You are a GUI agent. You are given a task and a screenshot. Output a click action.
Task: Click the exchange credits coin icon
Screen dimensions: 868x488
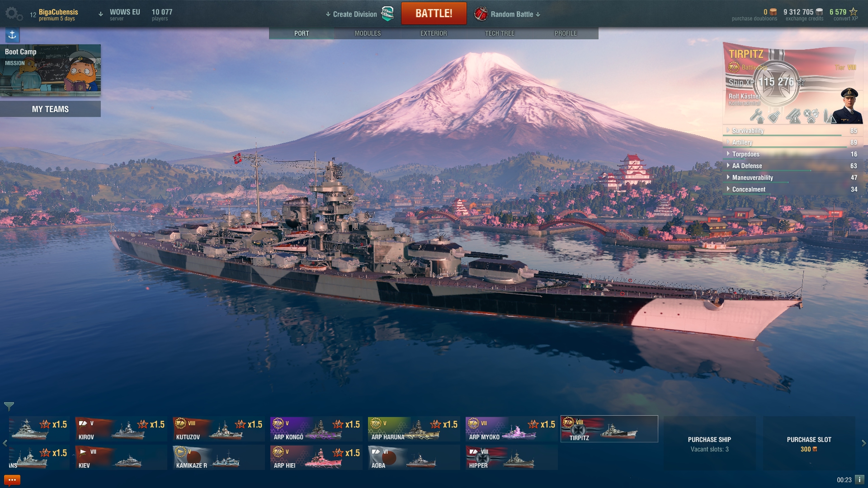point(819,12)
